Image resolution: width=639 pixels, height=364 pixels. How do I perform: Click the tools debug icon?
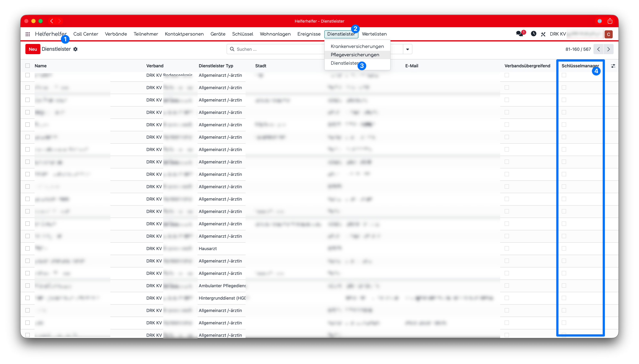tap(543, 34)
